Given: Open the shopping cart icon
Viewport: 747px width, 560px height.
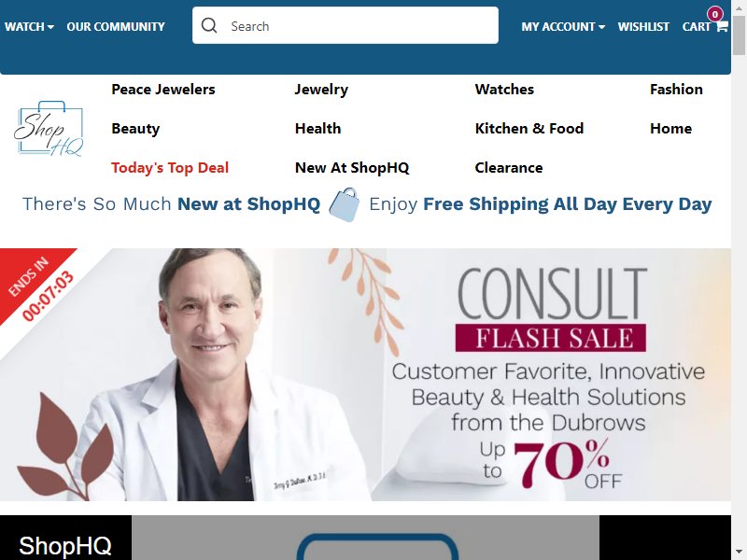Looking at the screenshot, I should pos(722,26).
